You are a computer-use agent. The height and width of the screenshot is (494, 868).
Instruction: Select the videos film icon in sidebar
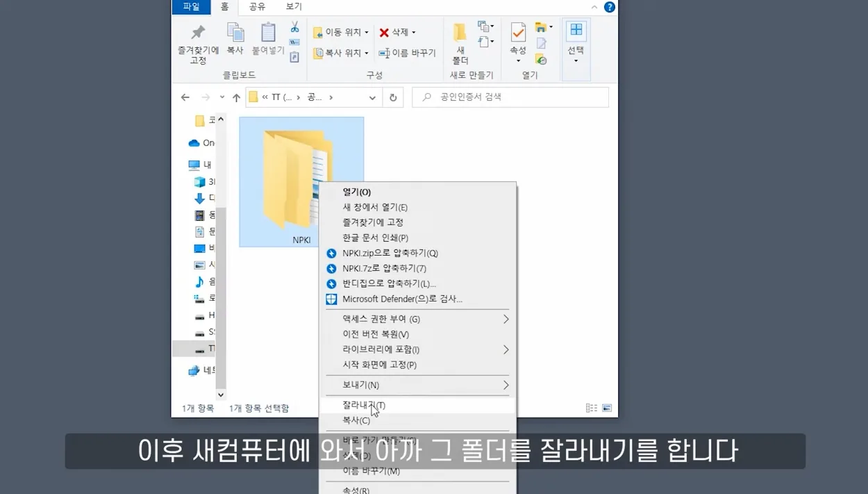tap(200, 215)
